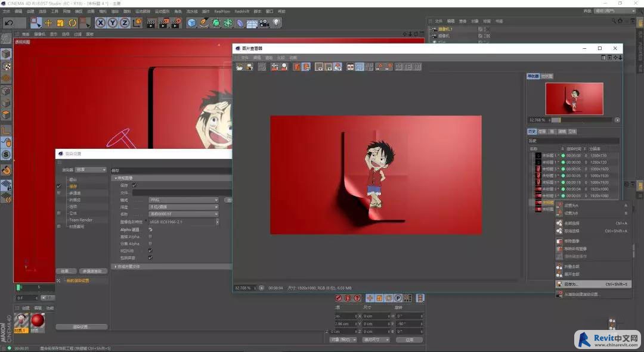Toggle the Alpha channel checkbox
Image resolution: width=644 pixels, height=352 pixels.
click(150, 229)
